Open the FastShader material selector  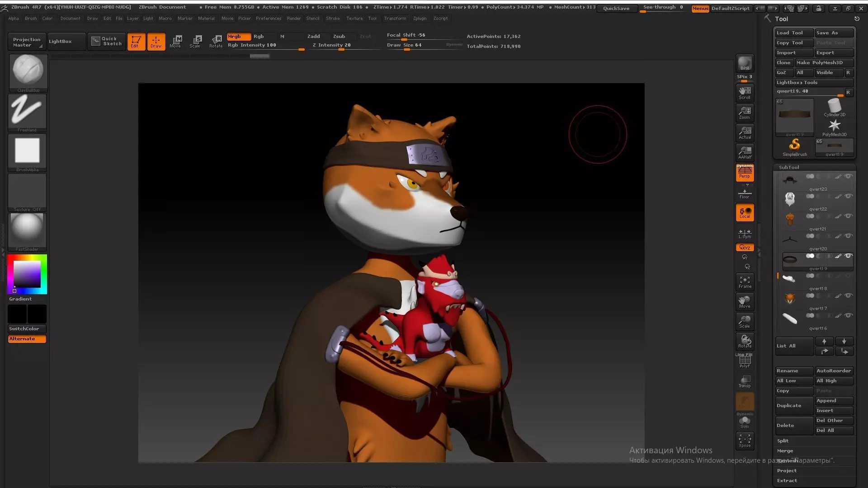coord(27,232)
